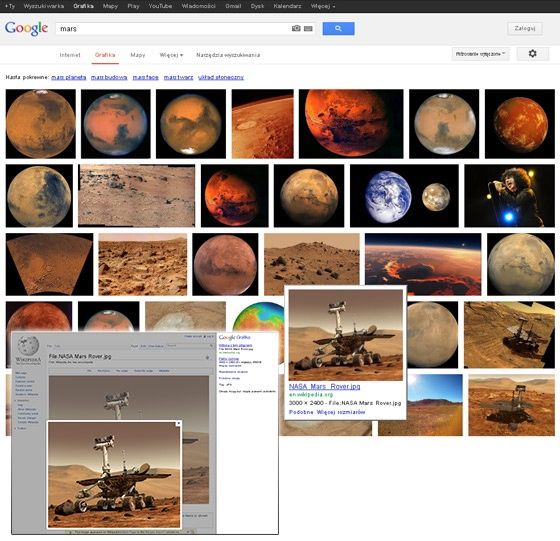Click the related search link mars twarz
Viewport: 560px width, 541px height.
(178, 77)
